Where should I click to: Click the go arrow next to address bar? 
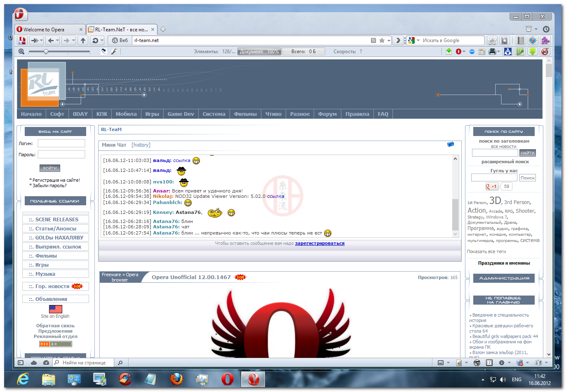coord(398,40)
